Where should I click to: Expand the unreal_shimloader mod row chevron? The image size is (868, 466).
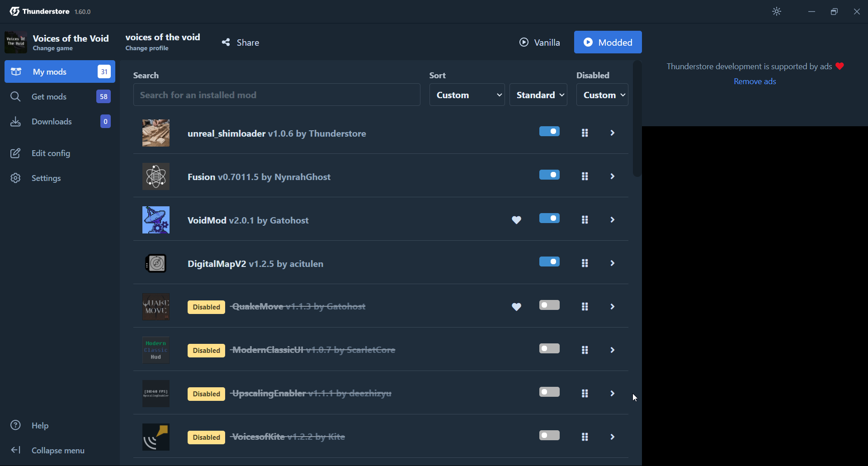tap(613, 133)
